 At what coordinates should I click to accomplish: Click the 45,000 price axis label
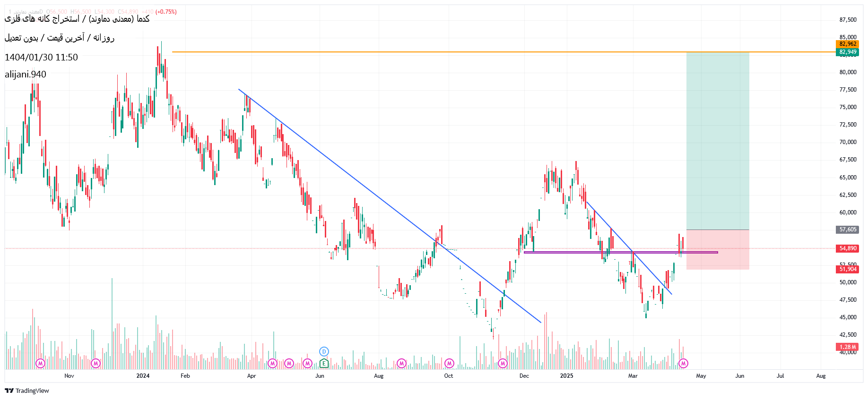(x=848, y=317)
